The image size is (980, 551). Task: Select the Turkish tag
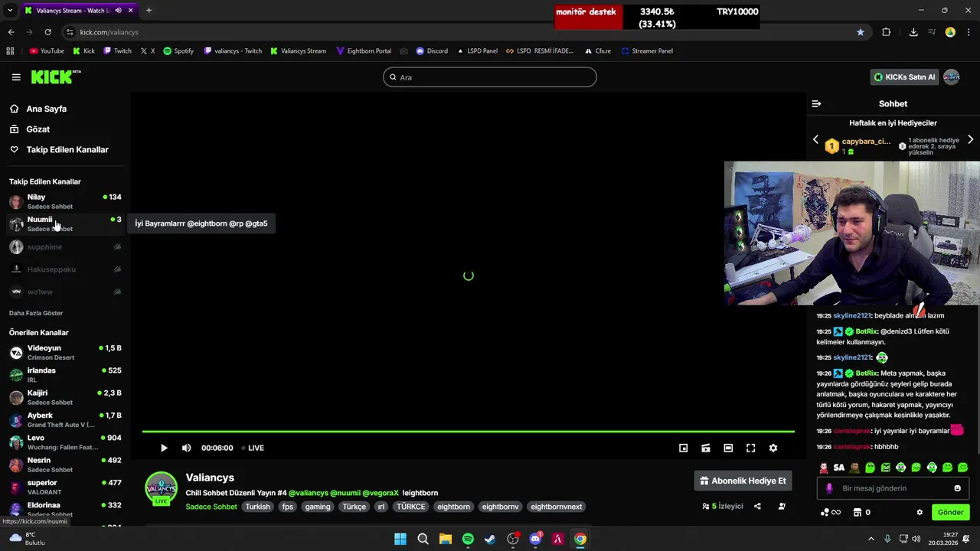(x=257, y=507)
